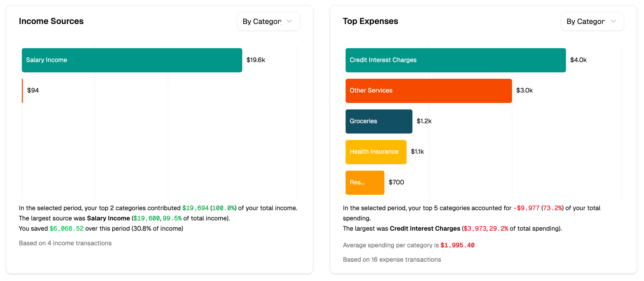Click the highlighted $19,694 income amount

tap(195, 208)
